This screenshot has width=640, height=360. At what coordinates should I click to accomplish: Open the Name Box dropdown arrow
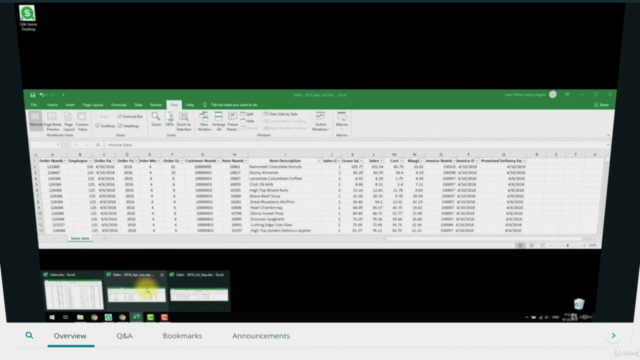tap(58, 145)
